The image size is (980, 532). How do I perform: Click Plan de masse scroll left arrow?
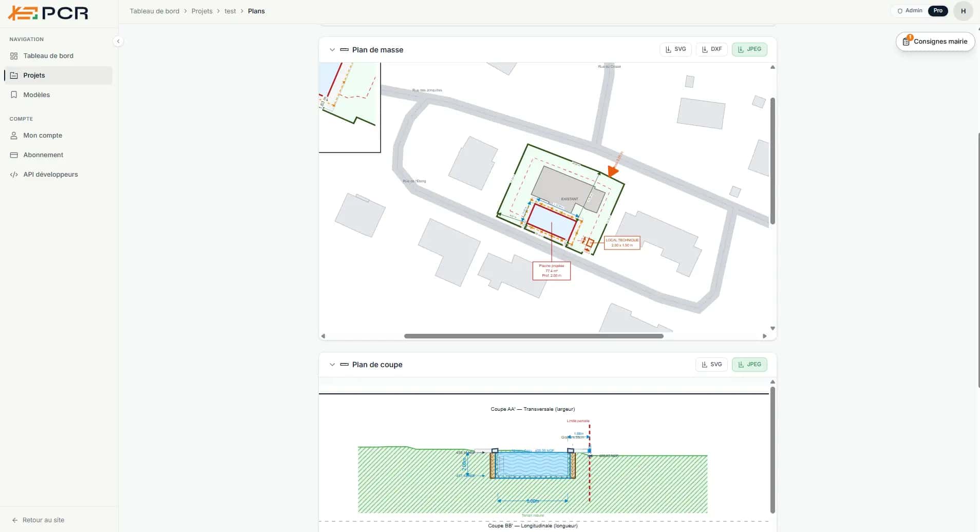click(323, 336)
